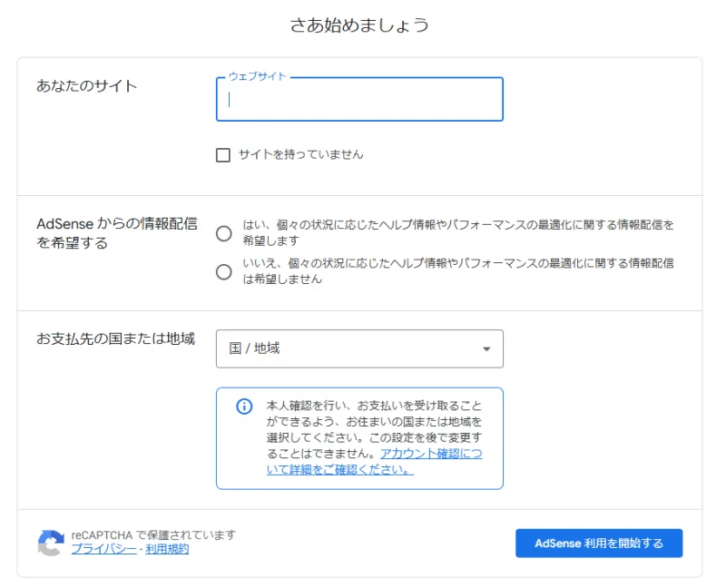Click the お支払先の国または地域 section label
Screen dimensions: 726x588
(x=116, y=338)
